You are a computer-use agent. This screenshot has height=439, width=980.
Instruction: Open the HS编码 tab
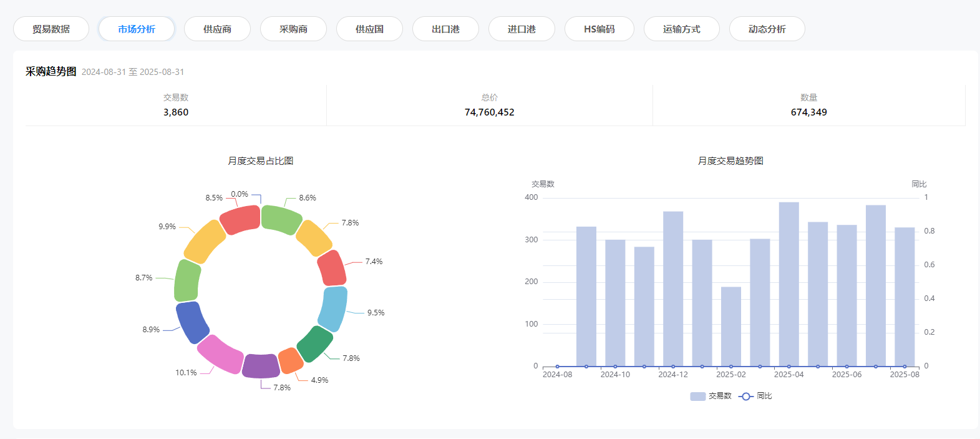coord(599,29)
